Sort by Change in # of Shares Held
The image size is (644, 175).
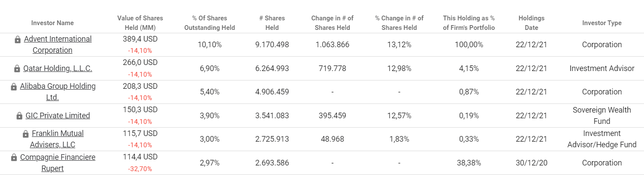tap(332, 23)
